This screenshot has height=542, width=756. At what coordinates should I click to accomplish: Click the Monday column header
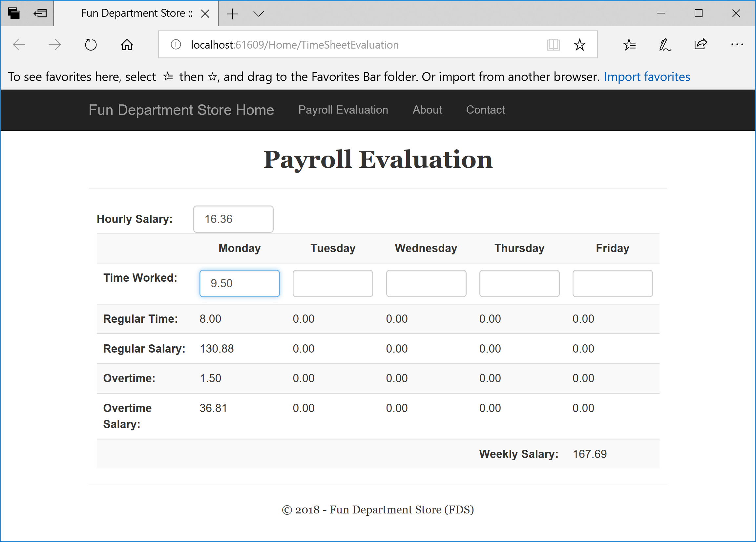pos(240,248)
